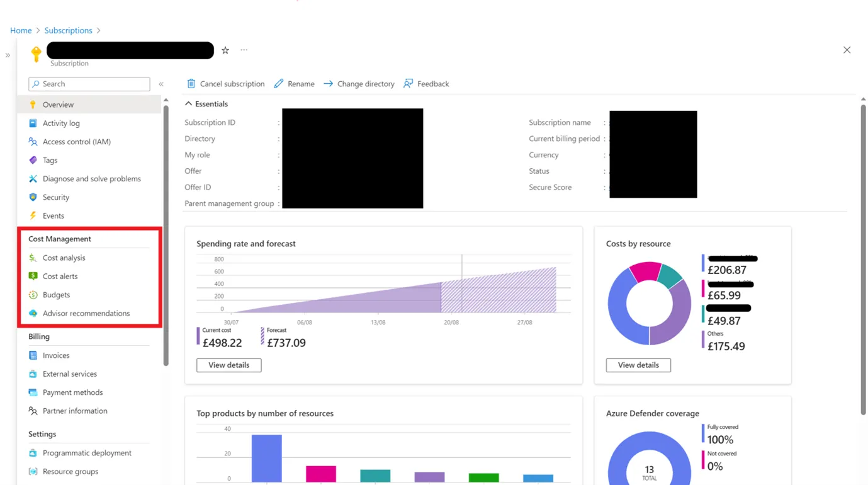Click the subscription key icon in header
This screenshot has height=485, width=868.
[36, 54]
